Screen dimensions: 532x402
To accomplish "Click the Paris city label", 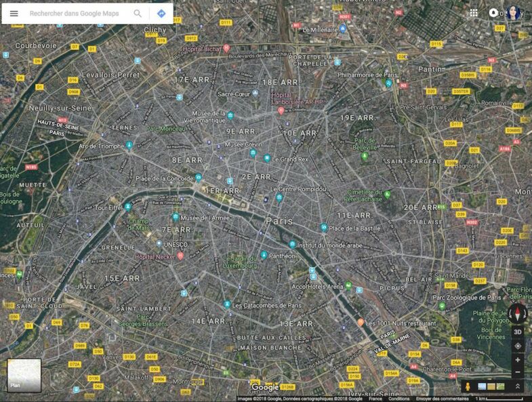I will pos(279,221).
